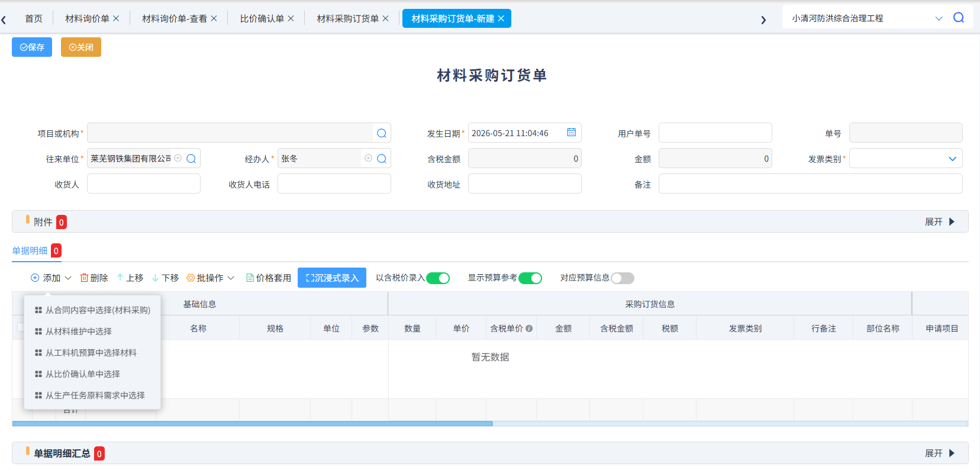Open the 批操作 dropdown menu
This screenshot has width=980, height=473.
tap(211, 278)
